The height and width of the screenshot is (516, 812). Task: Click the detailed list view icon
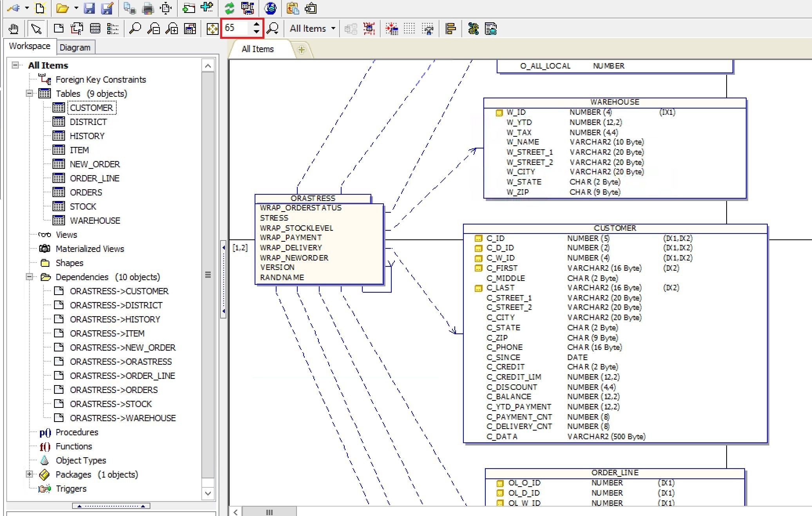113,29
